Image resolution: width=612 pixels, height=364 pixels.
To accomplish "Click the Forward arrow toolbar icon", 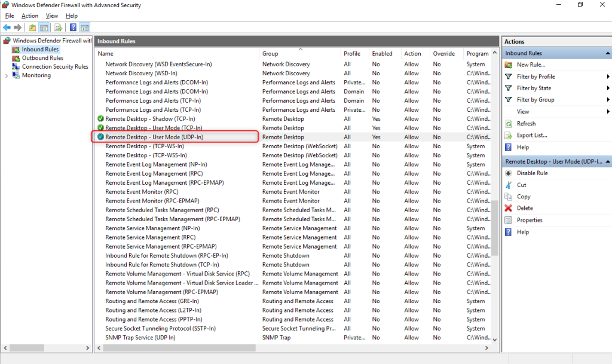I will 17,27.
